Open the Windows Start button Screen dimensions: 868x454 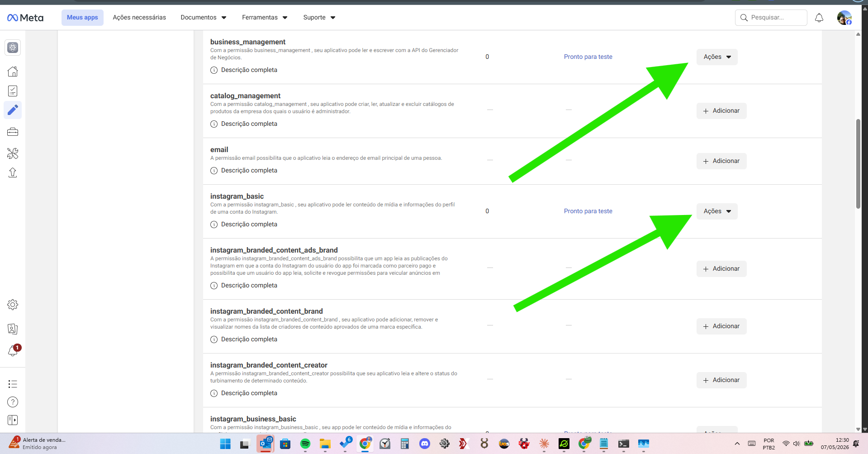coord(225,444)
